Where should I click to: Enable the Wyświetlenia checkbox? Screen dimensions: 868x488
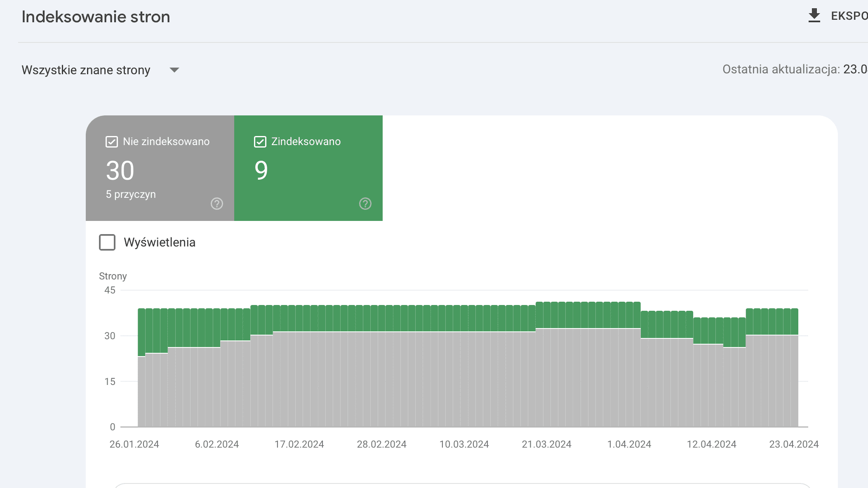point(107,243)
